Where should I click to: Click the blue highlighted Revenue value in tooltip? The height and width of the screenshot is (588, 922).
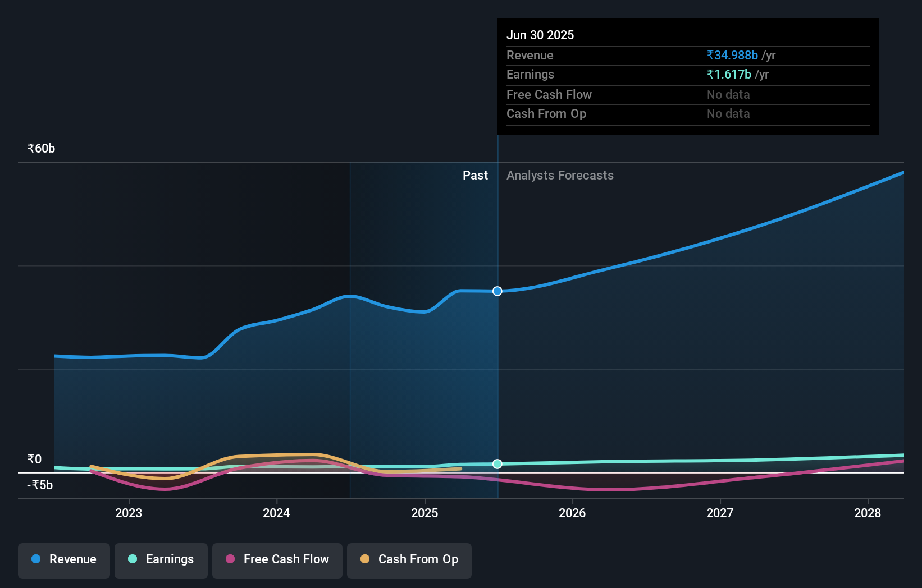click(x=731, y=55)
